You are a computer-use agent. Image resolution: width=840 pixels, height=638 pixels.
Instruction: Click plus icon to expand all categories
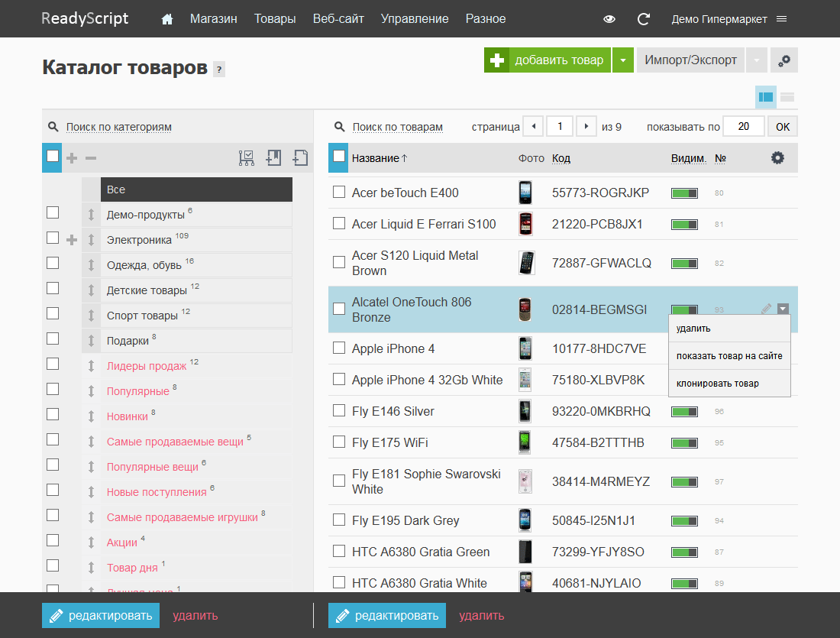(72, 158)
